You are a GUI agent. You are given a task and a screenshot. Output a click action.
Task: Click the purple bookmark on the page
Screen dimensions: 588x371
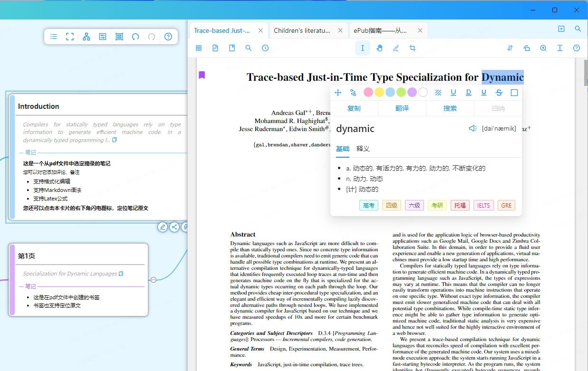pyautogui.click(x=202, y=75)
